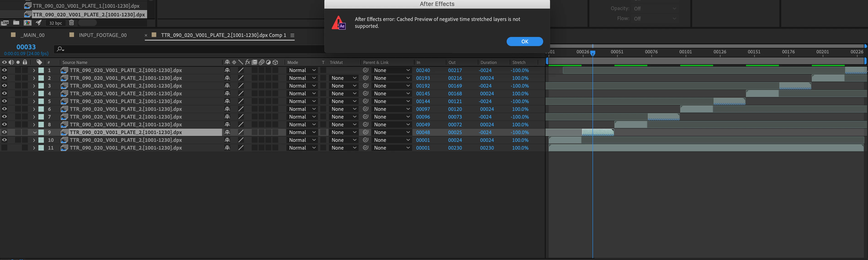Open blending Mode dropdown for layer 6
Image resolution: width=868 pixels, height=260 pixels.
302,109
